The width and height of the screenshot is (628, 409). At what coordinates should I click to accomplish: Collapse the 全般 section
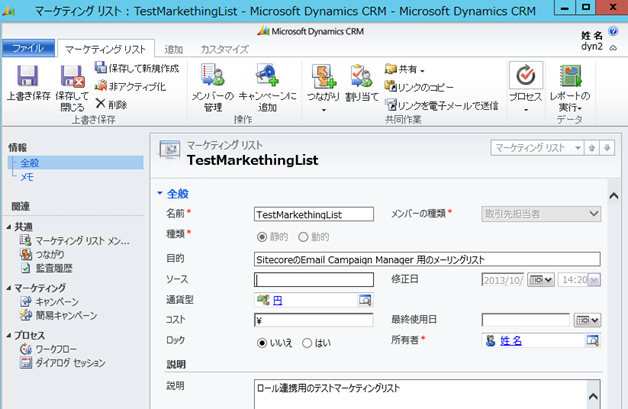[160, 193]
